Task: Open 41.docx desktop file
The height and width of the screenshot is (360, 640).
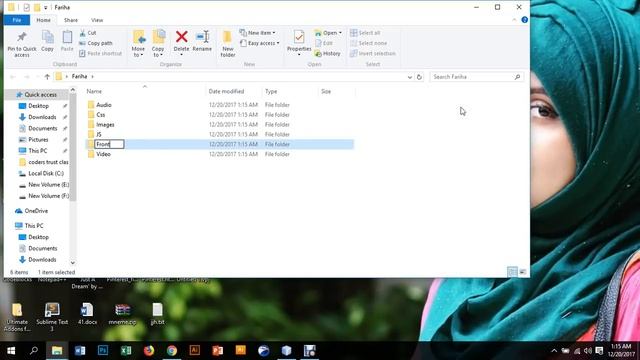Action: 87,313
